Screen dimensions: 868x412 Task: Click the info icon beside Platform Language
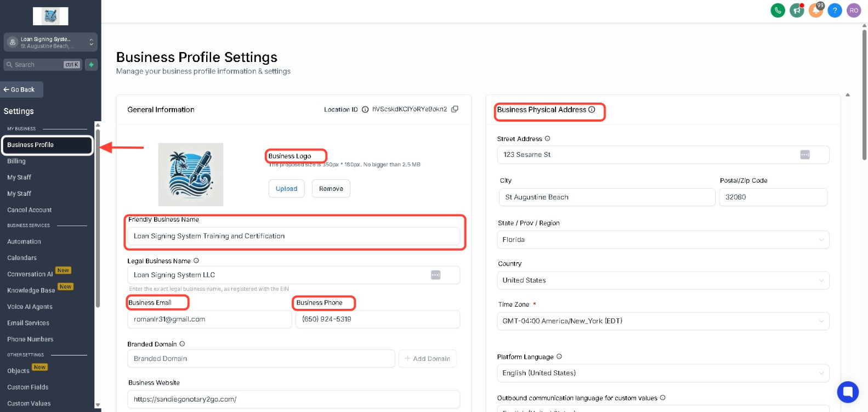pyautogui.click(x=559, y=357)
